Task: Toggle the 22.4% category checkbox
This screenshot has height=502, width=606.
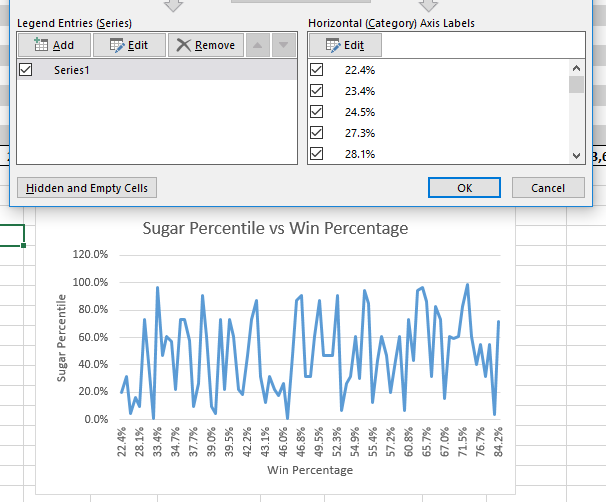Action: click(317, 70)
